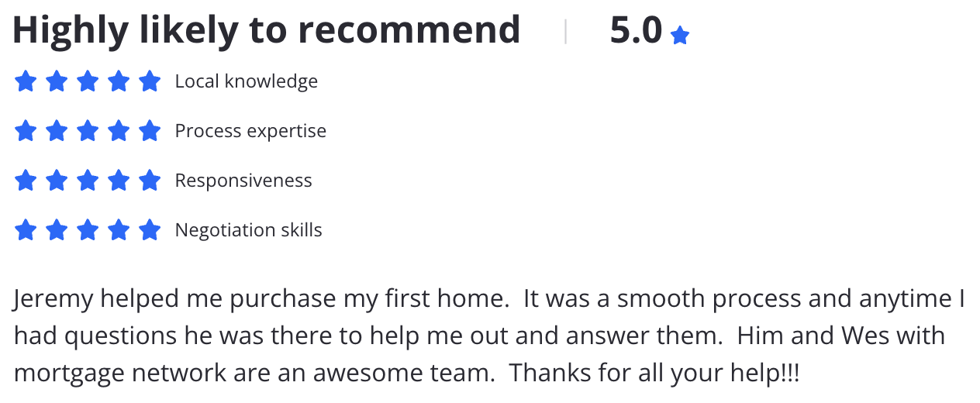Click first star of Process expertise rating
Image resolution: width=980 pixels, height=403 pixels.
pyautogui.click(x=26, y=131)
